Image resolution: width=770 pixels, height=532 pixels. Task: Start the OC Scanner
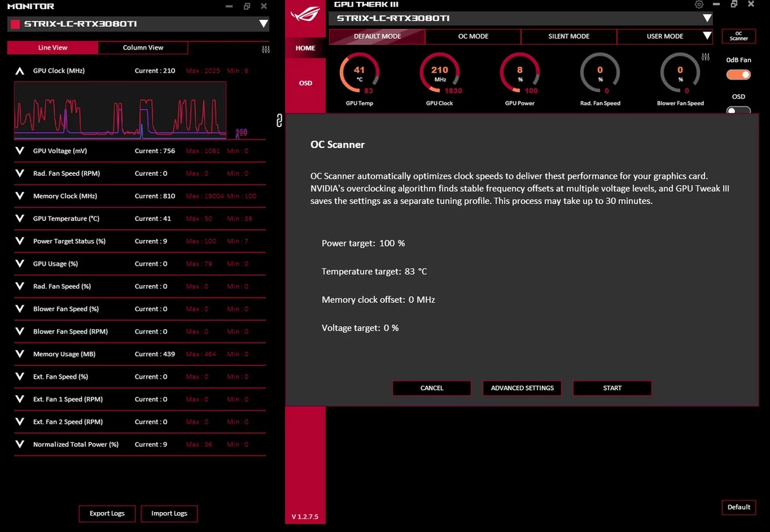[x=612, y=388]
